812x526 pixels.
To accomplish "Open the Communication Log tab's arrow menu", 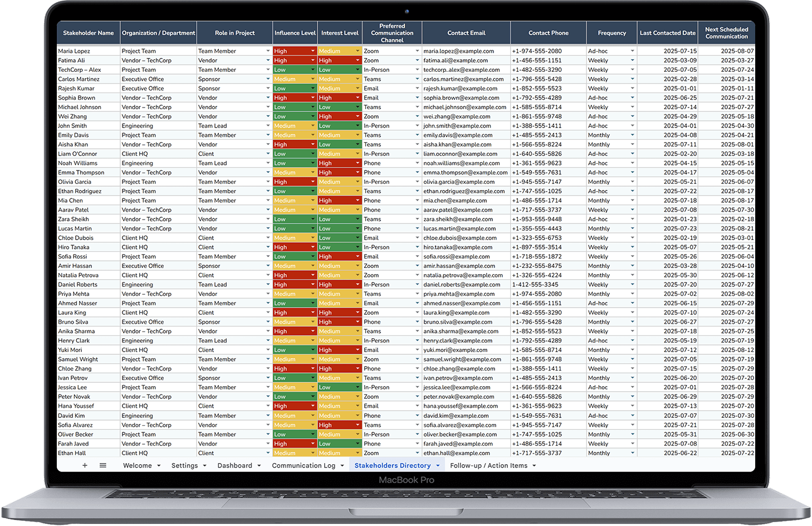I will [342, 466].
